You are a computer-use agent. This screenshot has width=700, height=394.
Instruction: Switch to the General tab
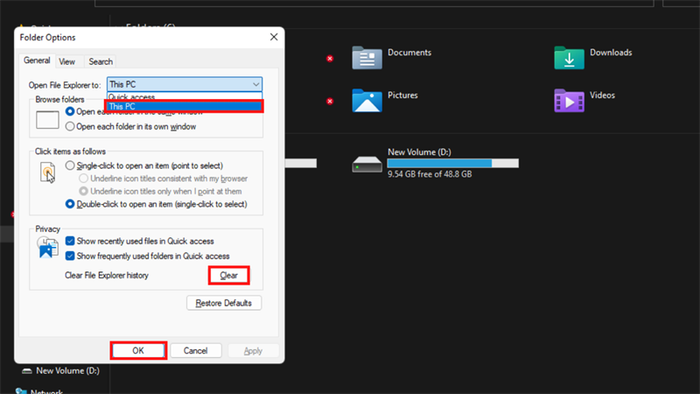click(x=37, y=60)
